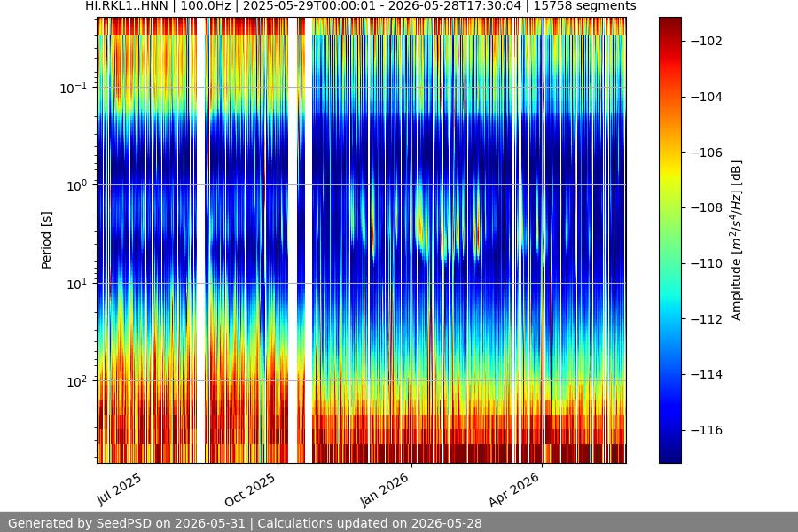Click the spectrogram plot area
The image size is (798, 532).
(362, 240)
